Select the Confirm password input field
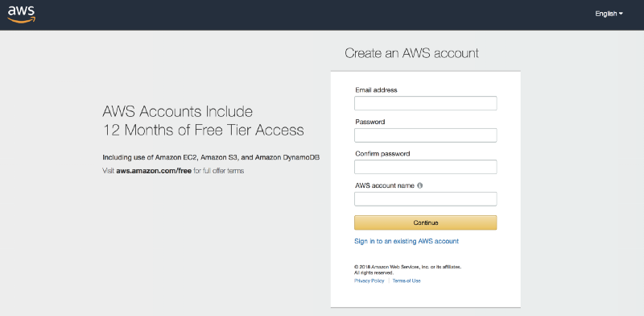 (x=426, y=167)
